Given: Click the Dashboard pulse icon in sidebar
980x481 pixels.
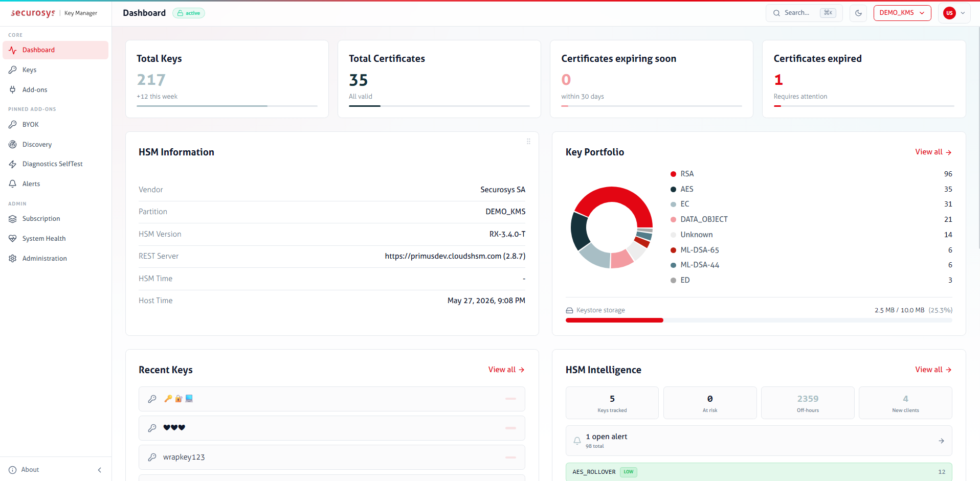Looking at the screenshot, I should 13,50.
